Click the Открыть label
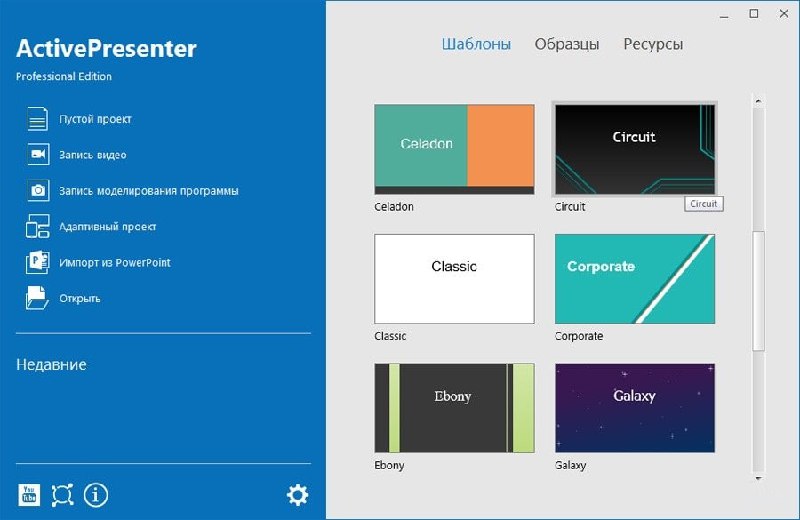 (x=80, y=299)
